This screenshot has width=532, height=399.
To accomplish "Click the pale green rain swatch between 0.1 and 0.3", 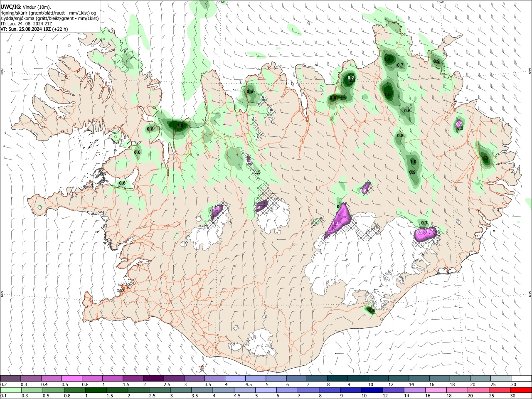I will [x=10, y=390].
